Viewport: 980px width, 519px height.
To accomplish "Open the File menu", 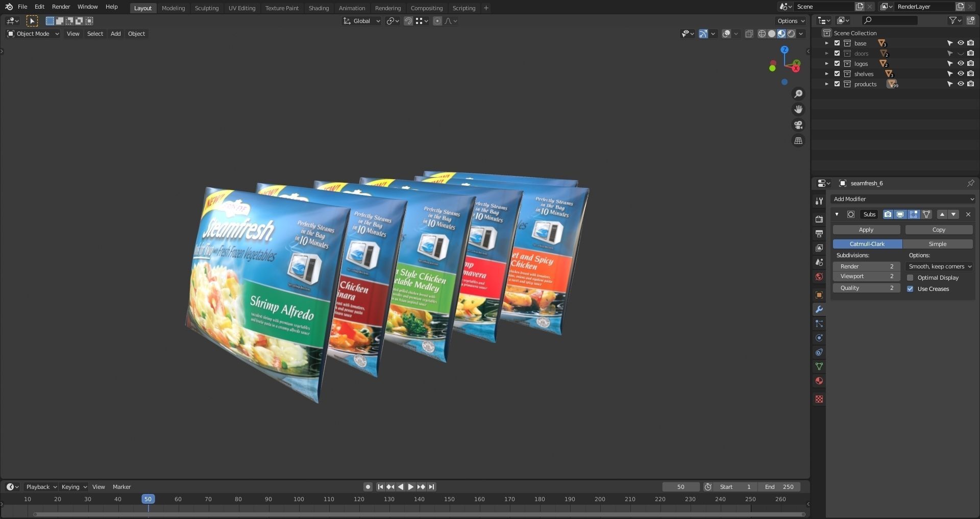I will coord(22,7).
